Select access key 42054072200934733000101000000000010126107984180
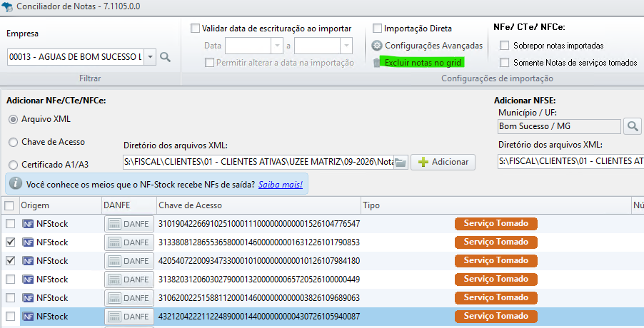This screenshot has height=328, width=644. click(x=259, y=261)
